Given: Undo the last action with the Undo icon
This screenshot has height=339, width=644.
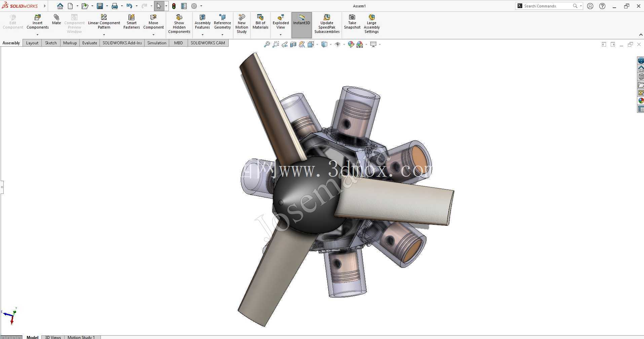Looking at the screenshot, I should coord(129,6).
